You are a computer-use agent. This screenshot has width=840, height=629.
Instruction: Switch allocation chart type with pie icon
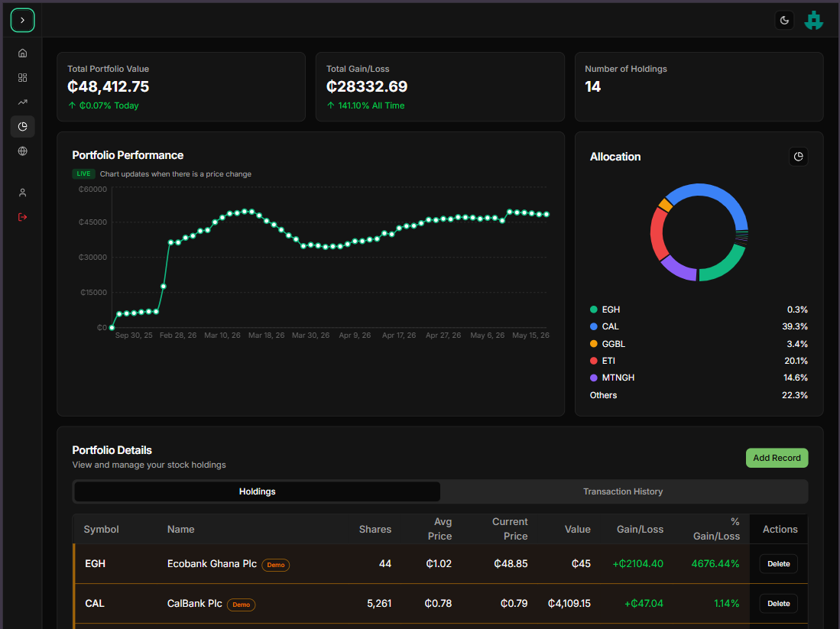[798, 157]
